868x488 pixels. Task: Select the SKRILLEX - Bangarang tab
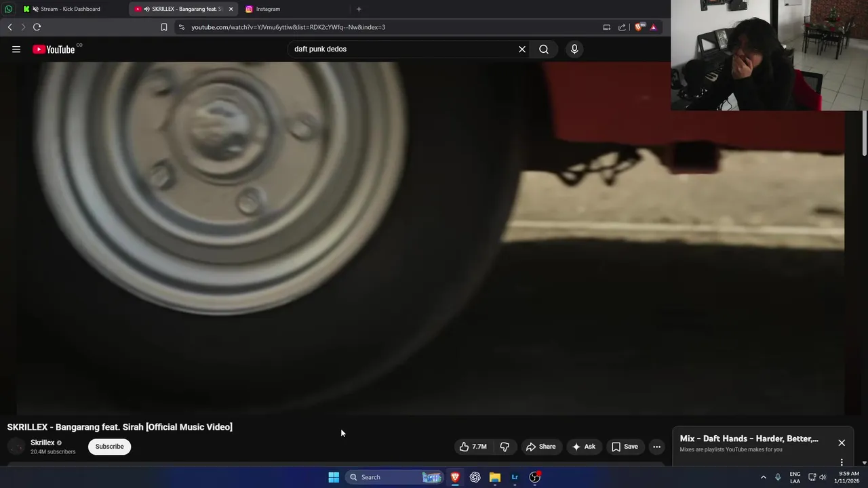click(x=183, y=9)
